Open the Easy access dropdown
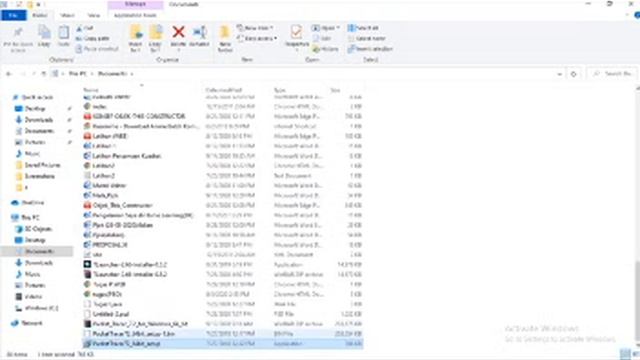The image size is (640, 360). coord(257,38)
